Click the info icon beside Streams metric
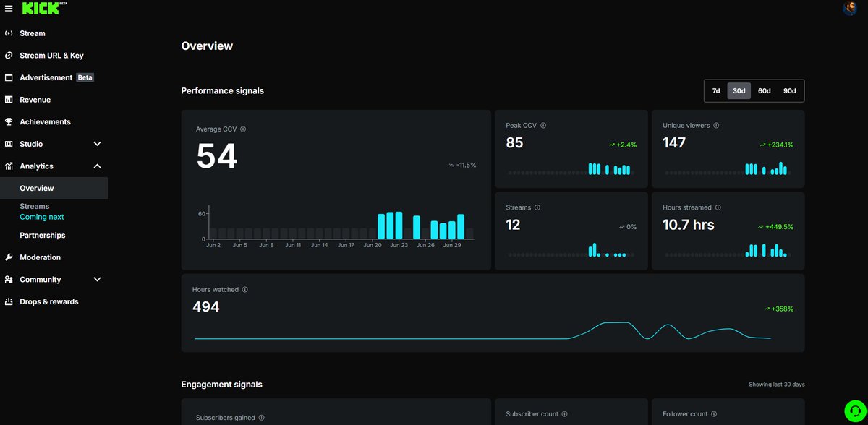Image resolution: width=868 pixels, height=425 pixels. click(537, 207)
